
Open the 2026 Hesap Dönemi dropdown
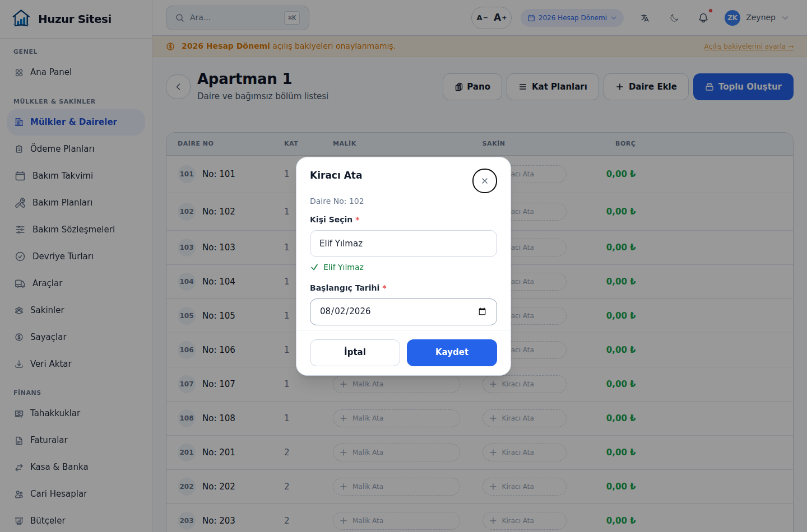pyautogui.click(x=572, y=18)
